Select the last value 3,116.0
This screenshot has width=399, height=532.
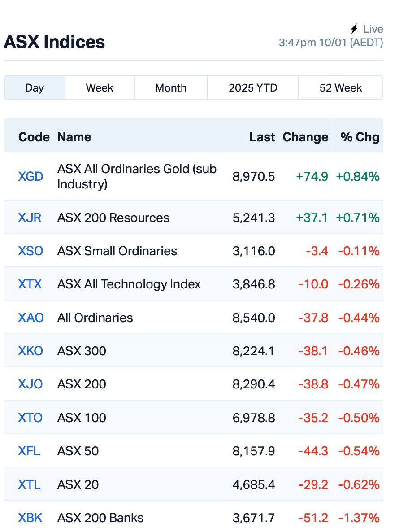pos(254,251)
